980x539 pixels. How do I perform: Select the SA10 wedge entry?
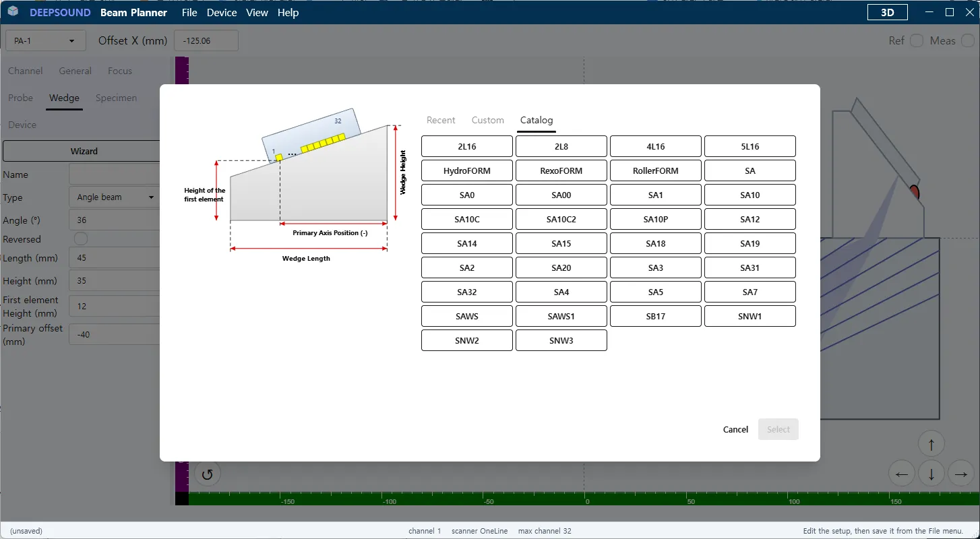(750, 195)
